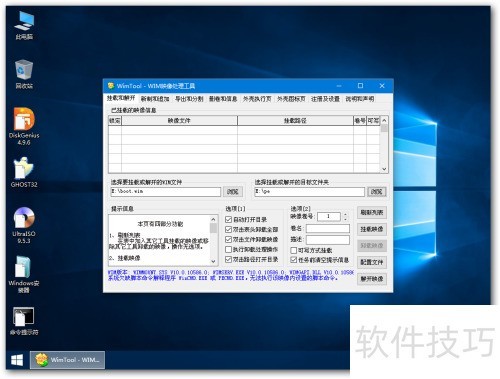Click 提示信息 box scroll-up arrow
Image resolution: width=500 pixels, height=379 pixels.
pos(213,219)
